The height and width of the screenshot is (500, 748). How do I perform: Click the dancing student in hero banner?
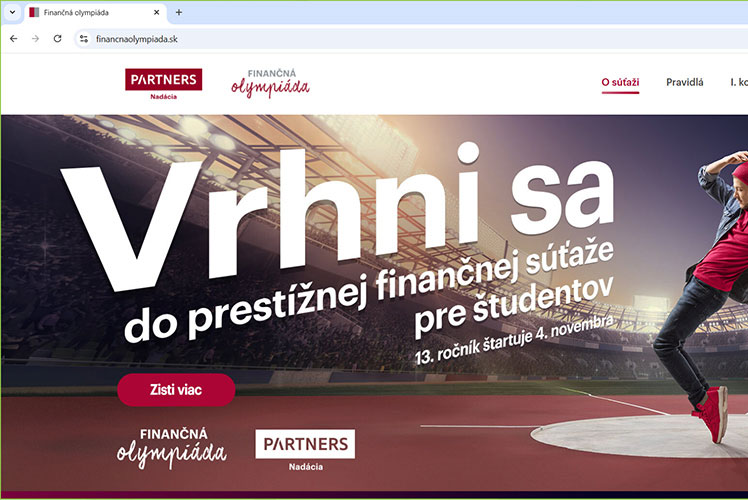[704, 296]
